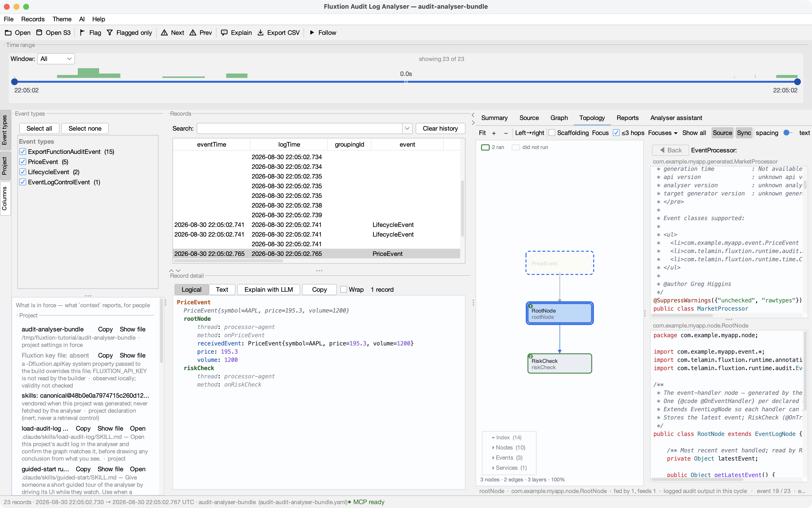Click the Select all button
Screen dimensions: 812x508
coord(39,128)
